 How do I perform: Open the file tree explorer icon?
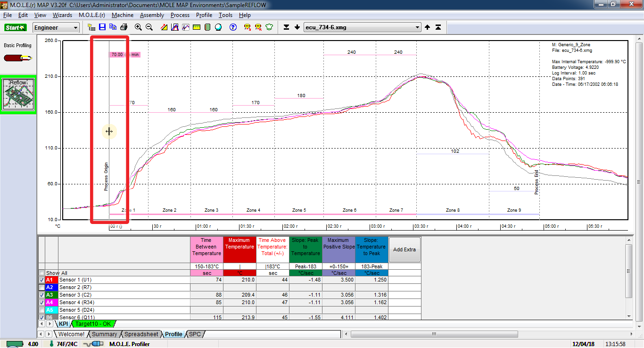point(91,27)
